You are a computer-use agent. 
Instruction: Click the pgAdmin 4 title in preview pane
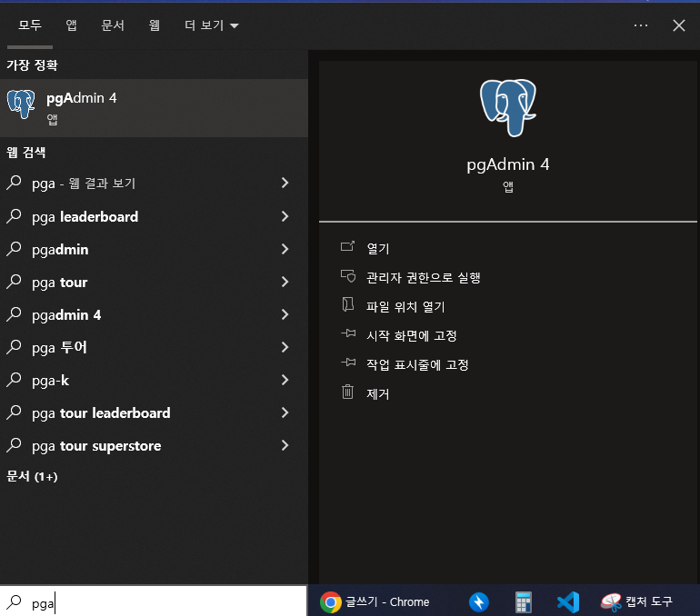pyautogui.click(x=508, y=164)
